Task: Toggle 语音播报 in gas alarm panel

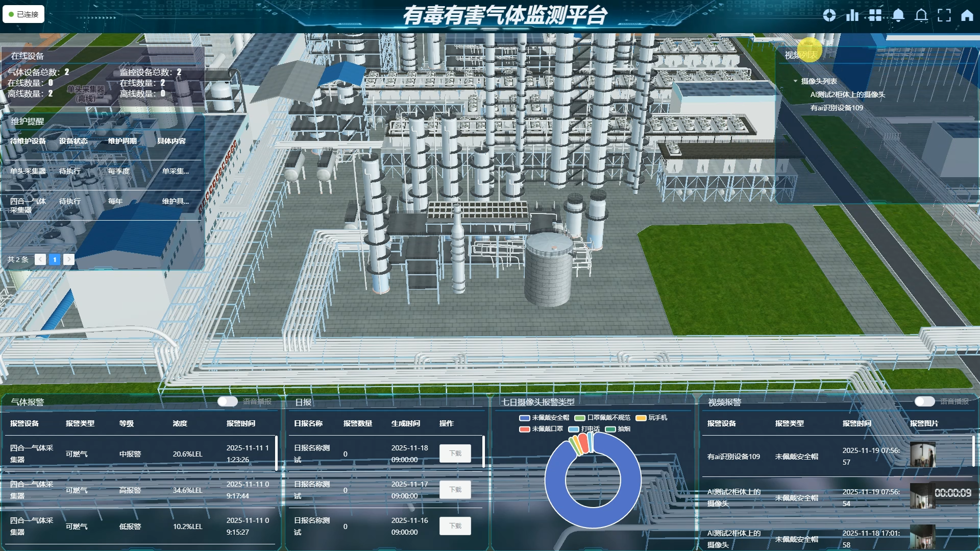Action: pyautogui.click(x=228, y=401)
